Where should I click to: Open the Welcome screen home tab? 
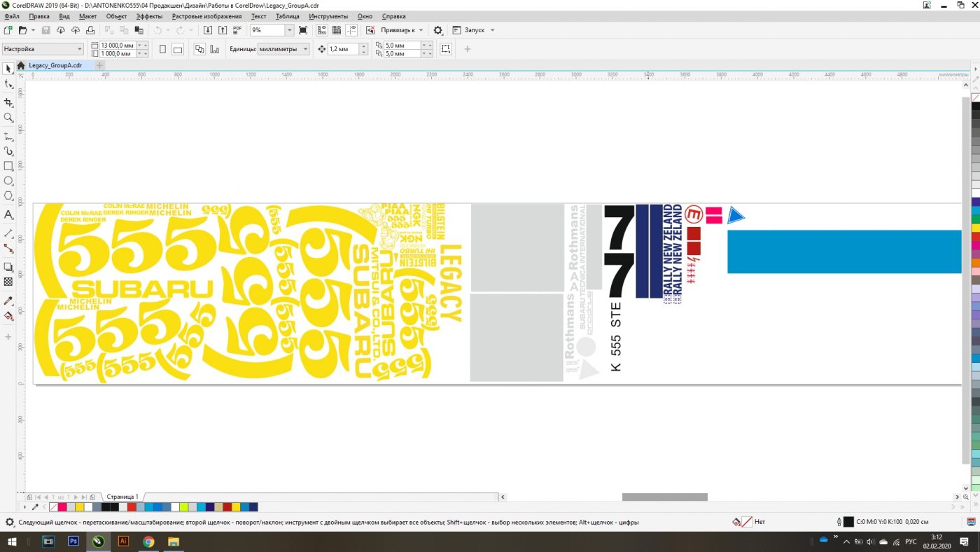pos(21,65)
